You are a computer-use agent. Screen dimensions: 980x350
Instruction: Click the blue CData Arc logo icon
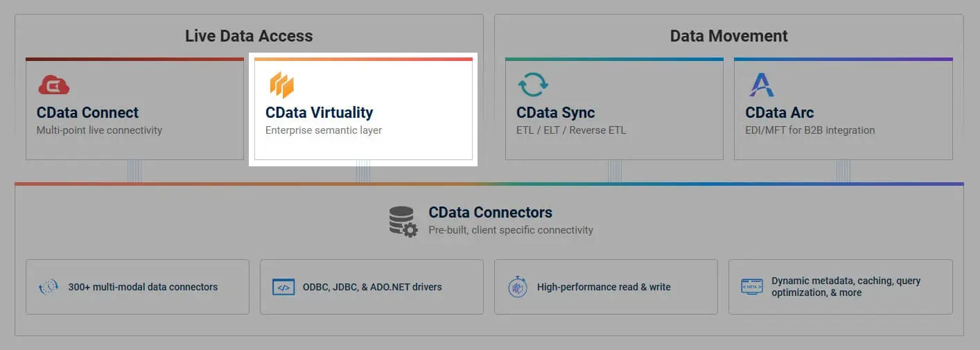pyautogui.click(x=761, y=85)
